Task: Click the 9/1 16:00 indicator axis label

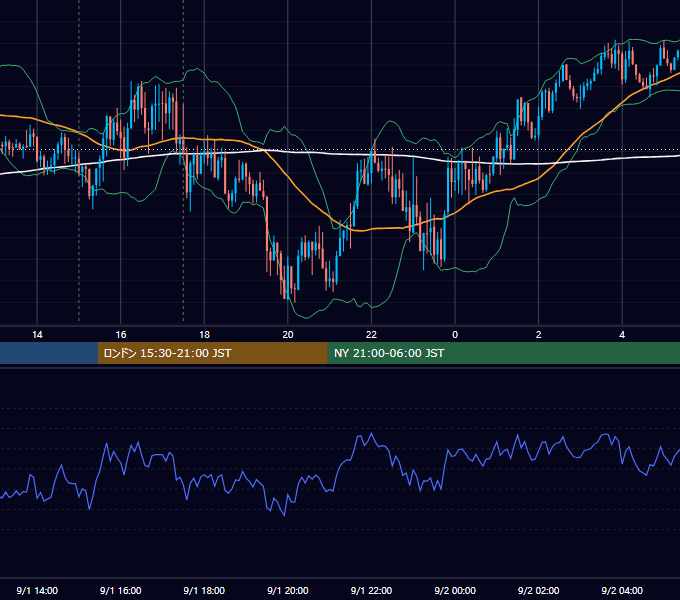Action: (x=121, y=590)
